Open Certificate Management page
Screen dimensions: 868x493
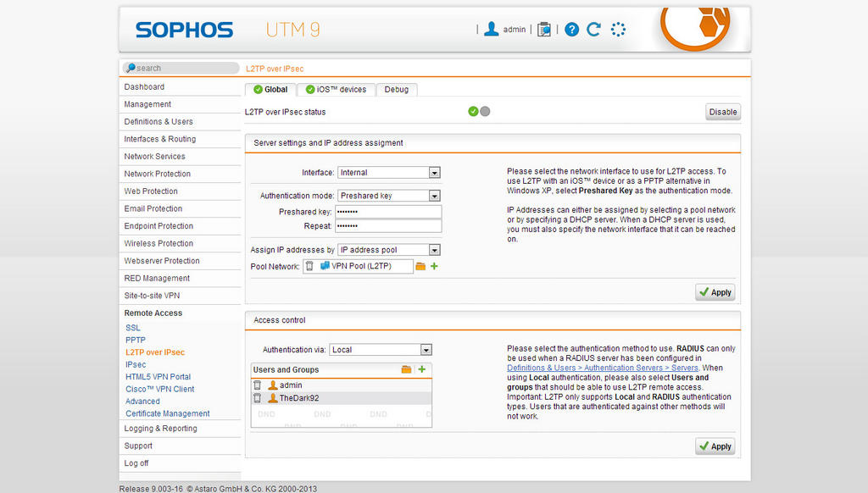pos(167,414)
